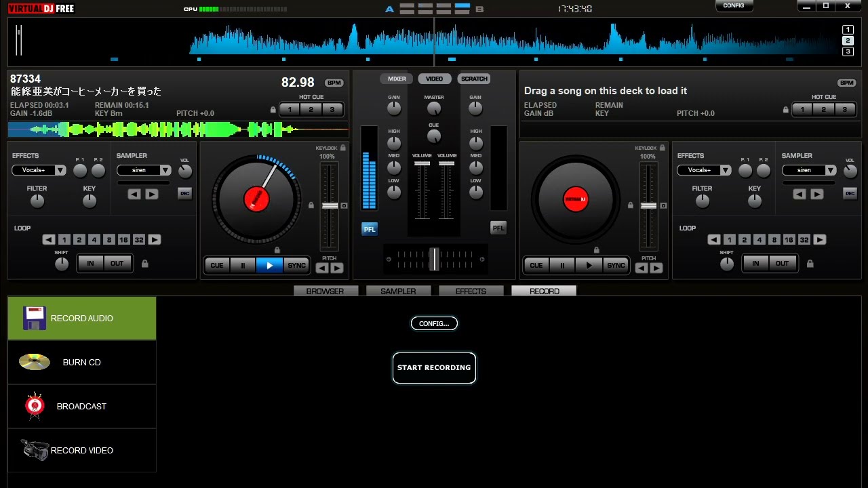Toggle left deck keylock padlock

point(343,148)
